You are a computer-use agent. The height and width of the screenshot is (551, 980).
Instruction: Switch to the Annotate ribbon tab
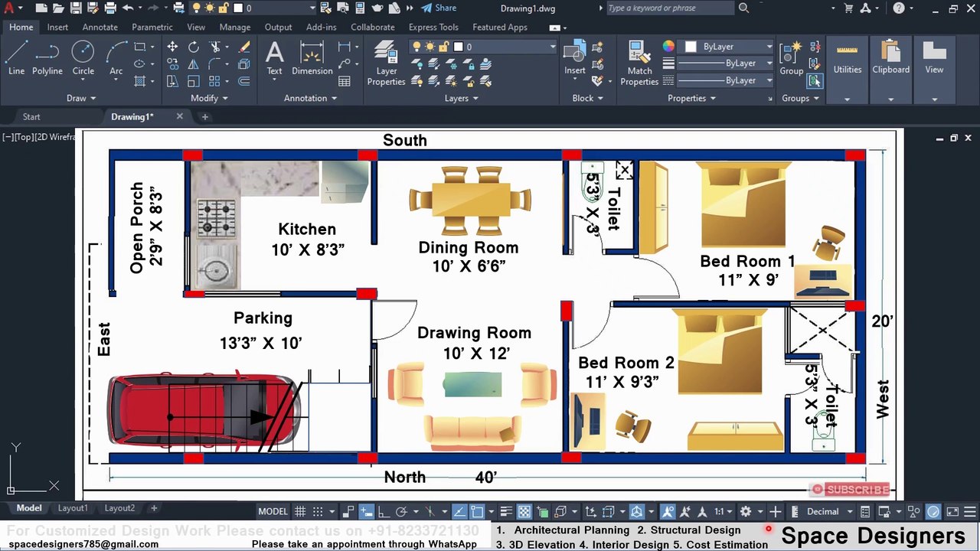pyautogui.click(x=100, y=27)
